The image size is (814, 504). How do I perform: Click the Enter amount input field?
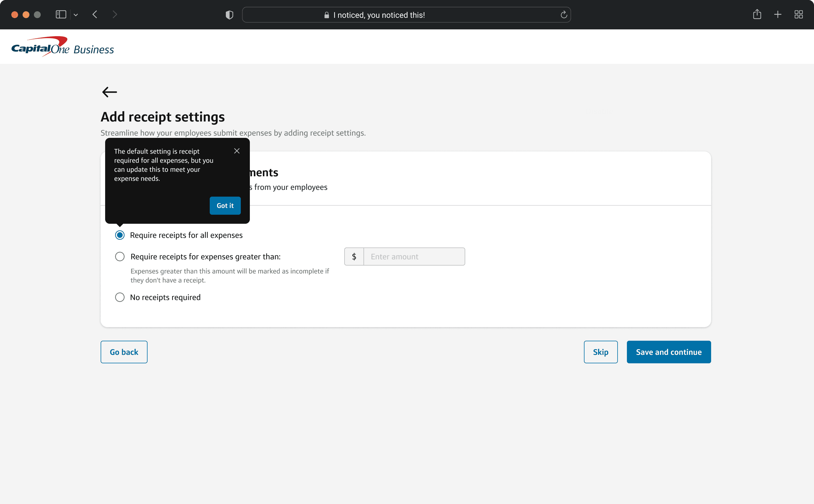click(414, 257)
